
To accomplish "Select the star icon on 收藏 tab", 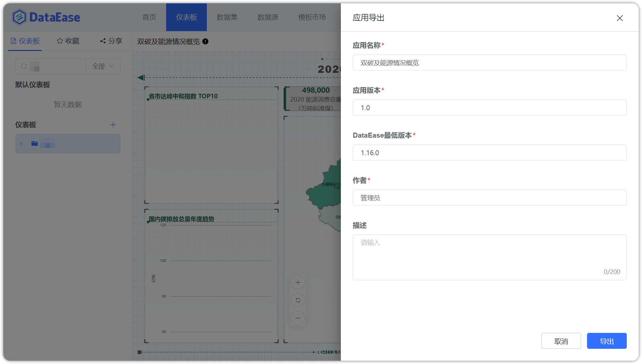I will coord(60,41).
